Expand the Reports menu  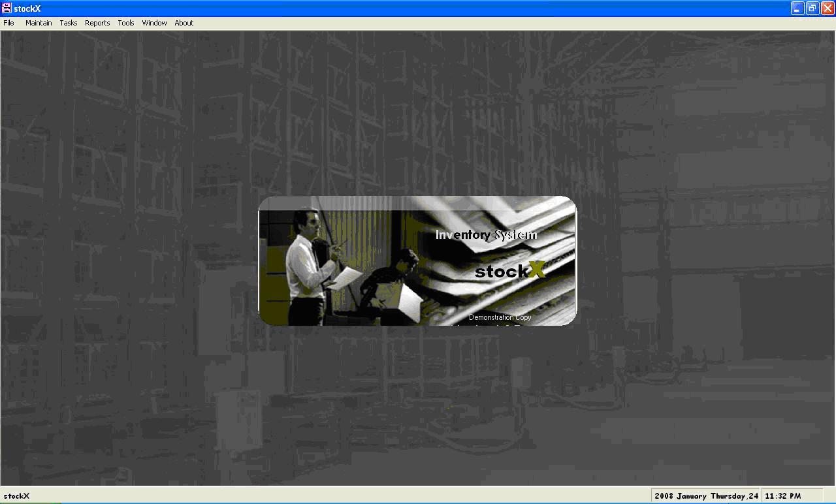pyautogui.click(x=97, y=23)
